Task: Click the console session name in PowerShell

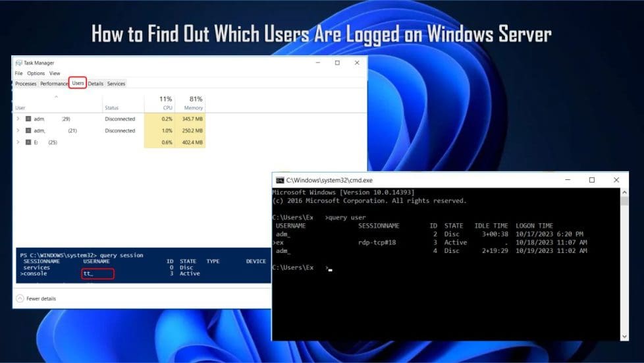Action: [x=35, y=273]
